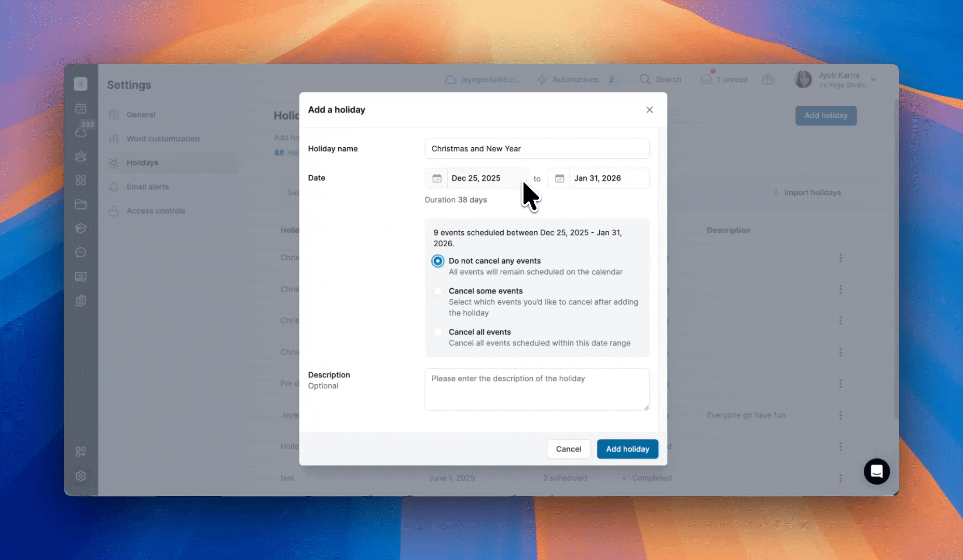Close the Add a holiday dialog
This screenshot has width=963, height=560.
tap(650, 110)
